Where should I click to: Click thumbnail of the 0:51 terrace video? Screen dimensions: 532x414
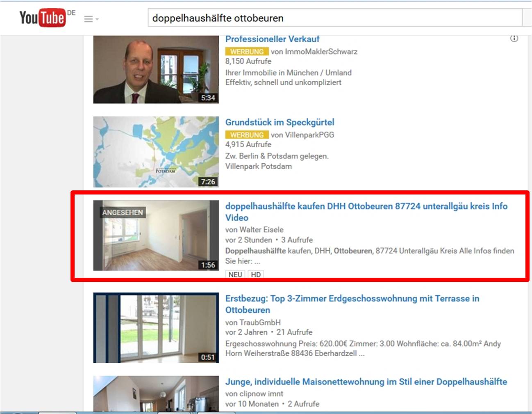tap(156, 328)
